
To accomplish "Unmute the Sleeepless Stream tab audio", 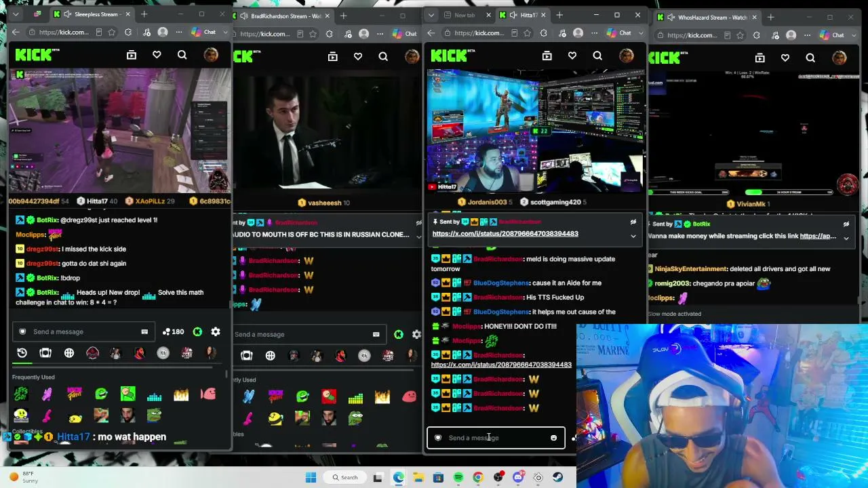I will pos(67,14).
